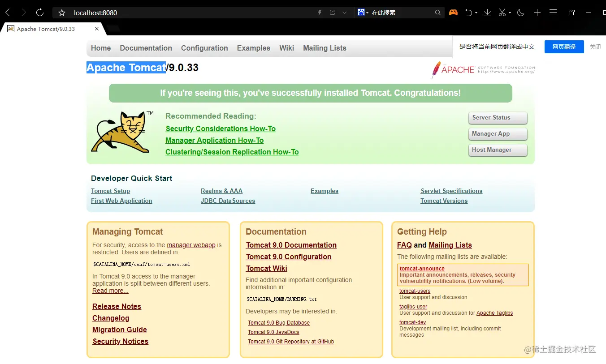Open the Examples nav item in top bar
606x364 pixels.
[254, 48]
